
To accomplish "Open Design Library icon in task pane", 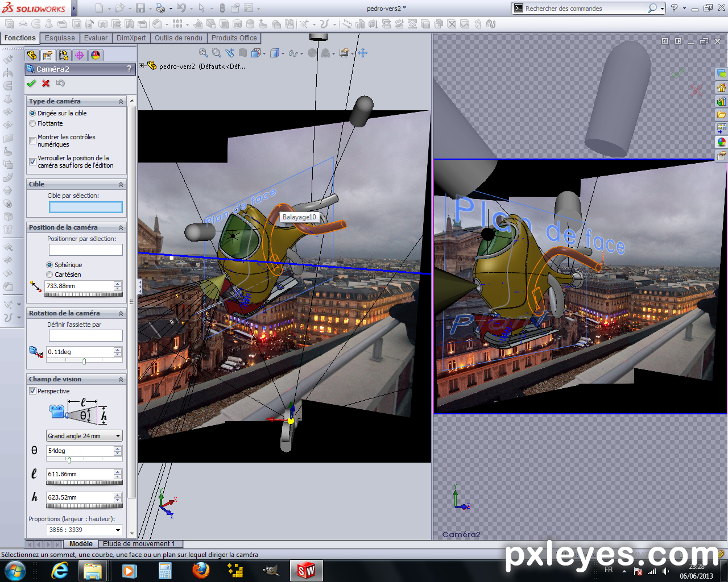I will point(721,101).
